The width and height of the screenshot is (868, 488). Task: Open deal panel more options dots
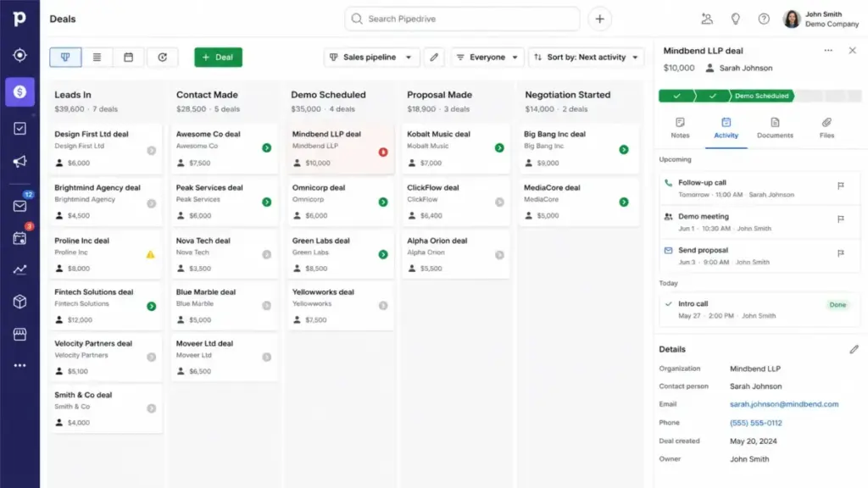[x=828, y=50]
